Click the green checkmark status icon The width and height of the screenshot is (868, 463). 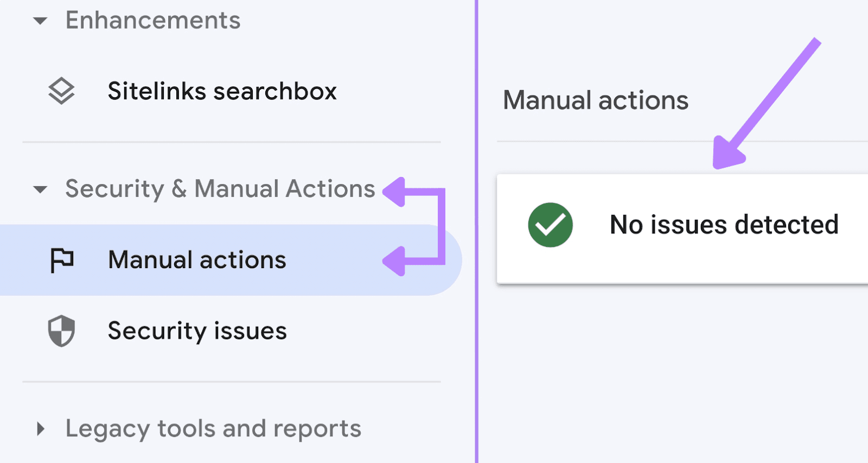(550, 225)
